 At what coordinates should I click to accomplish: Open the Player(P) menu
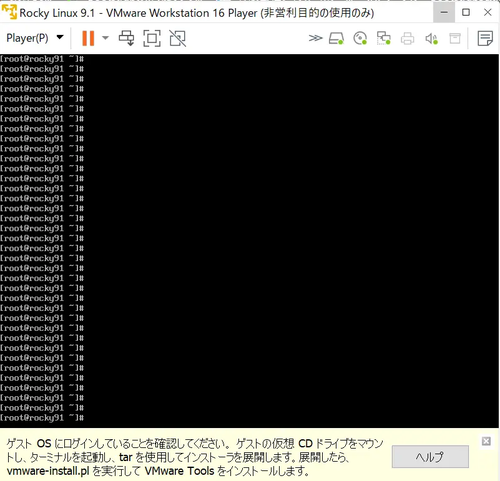pyautogui.click(x=34, y=38)
